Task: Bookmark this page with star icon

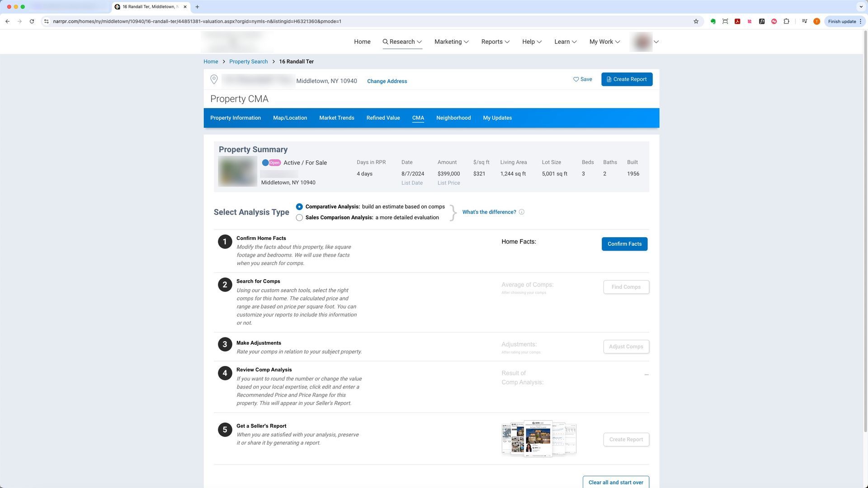Action: pyautogui.click(x=696, y=21)
